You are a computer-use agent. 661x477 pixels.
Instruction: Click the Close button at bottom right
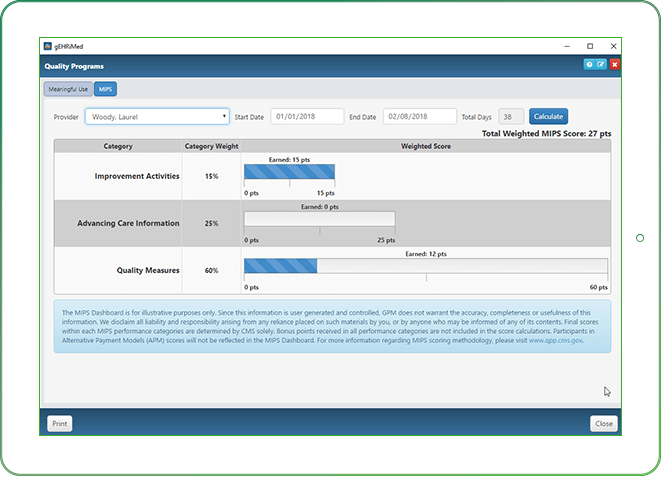coord(603,423)
